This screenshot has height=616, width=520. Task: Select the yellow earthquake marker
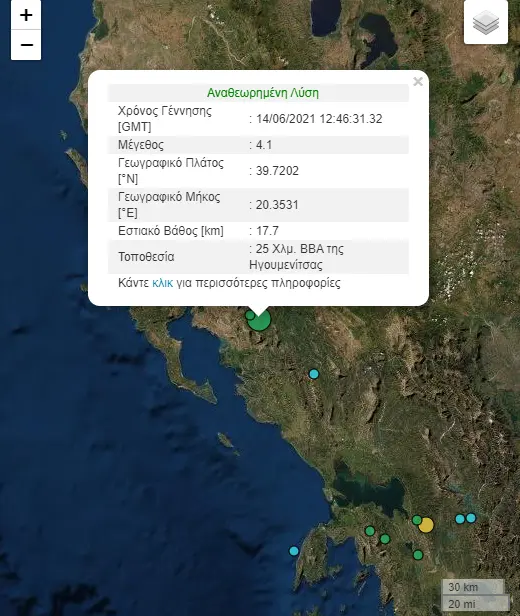click(426, 525)
